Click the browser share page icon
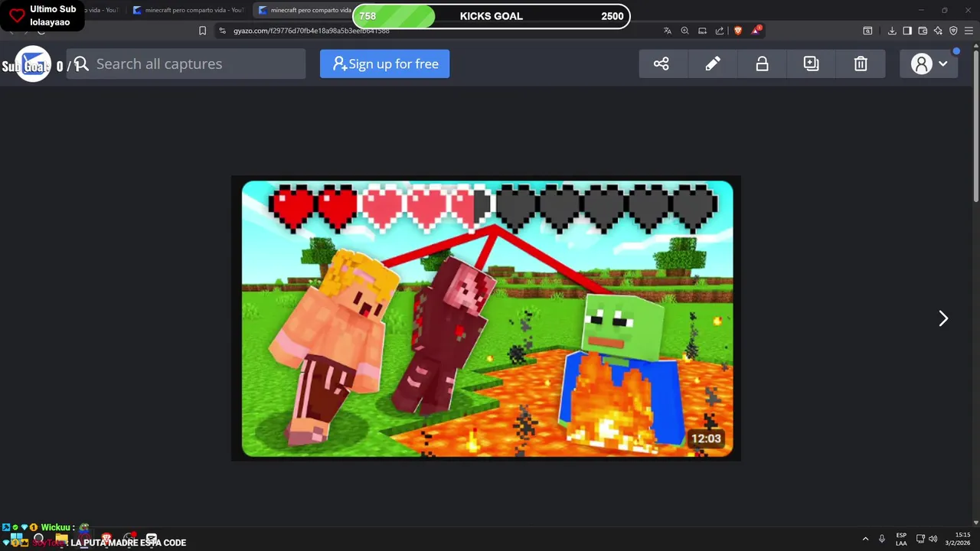 click(x=720, y=31)
